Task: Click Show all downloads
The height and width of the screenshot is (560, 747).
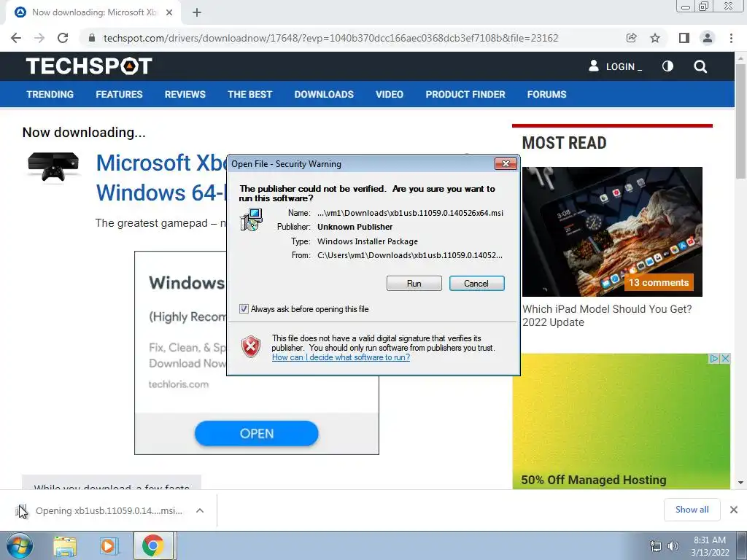Action: point(692,510)
